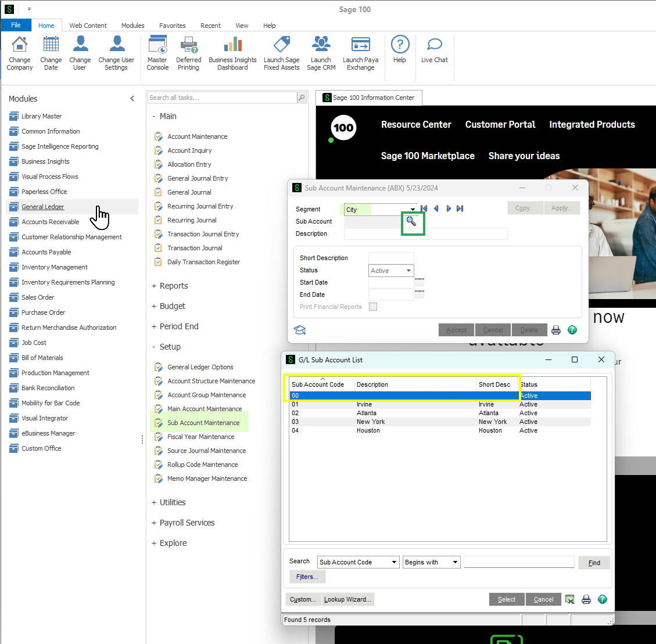Open the Favorites tab
This screenshot has height=644, width=656.
coord(173,26)
